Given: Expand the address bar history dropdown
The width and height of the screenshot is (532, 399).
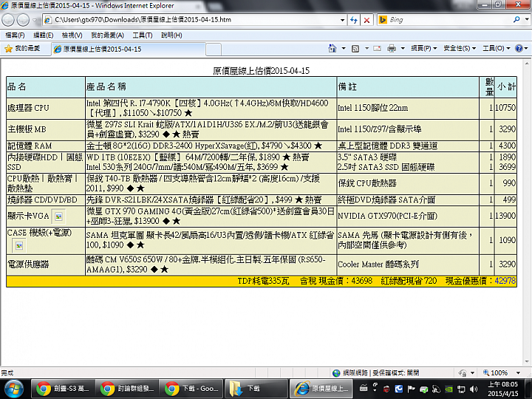Looking at the screenshot, I should [342, 20].
